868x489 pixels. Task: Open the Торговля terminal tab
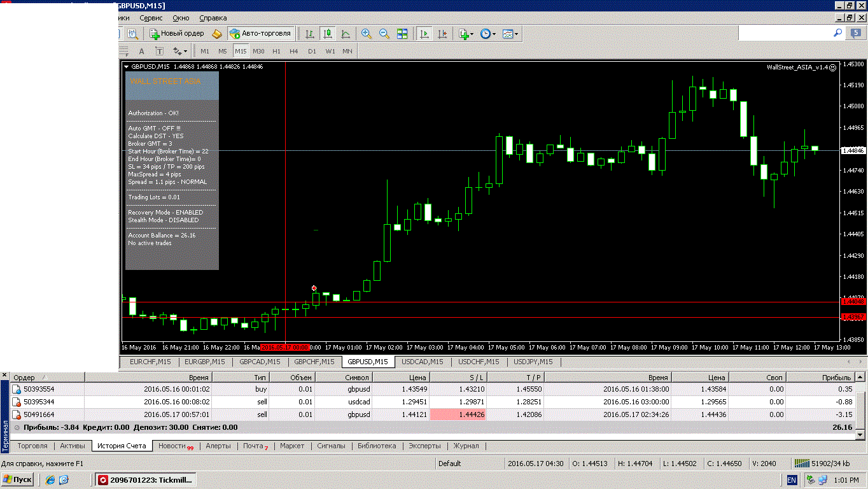tap(32, 446)
